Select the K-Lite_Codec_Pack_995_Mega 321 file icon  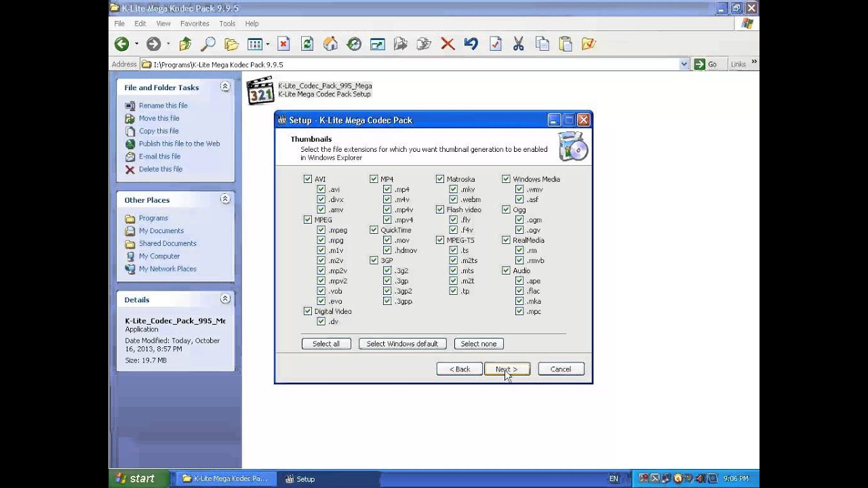[x=260, y=91]
